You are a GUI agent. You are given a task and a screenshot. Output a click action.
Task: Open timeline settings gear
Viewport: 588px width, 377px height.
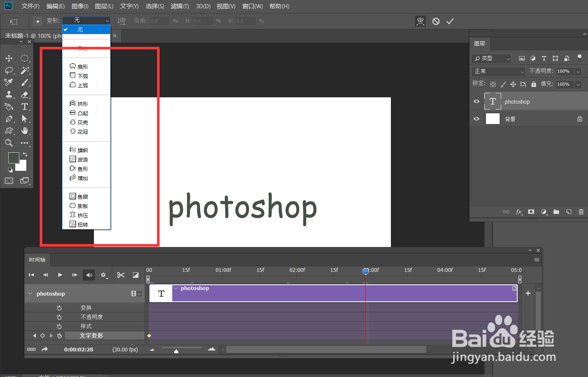pos(104,275)
